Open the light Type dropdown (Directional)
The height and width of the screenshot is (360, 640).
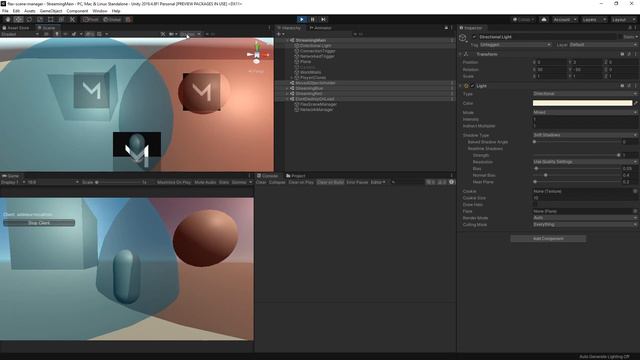click(x=584, y=93)
